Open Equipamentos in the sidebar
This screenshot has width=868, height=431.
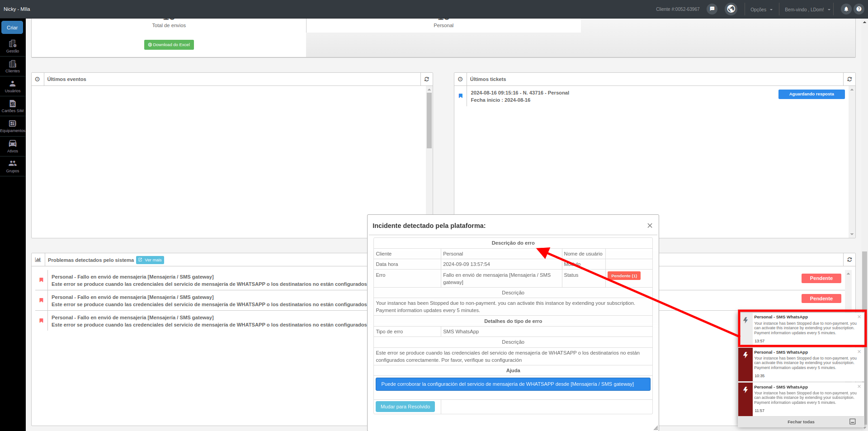(x=13, y=126)
